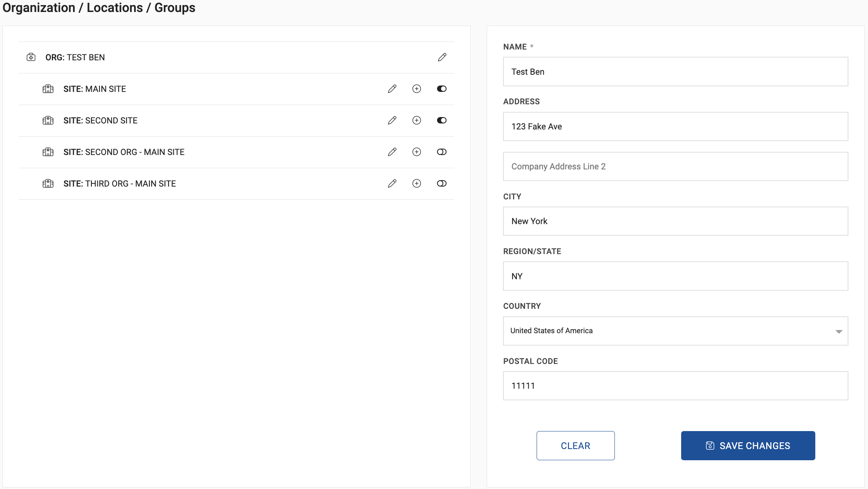Viewport: 868px width, 489px height.
Task: Click the edit pencil for Third Org - Main Site
Action: click(x=392, y=183)
